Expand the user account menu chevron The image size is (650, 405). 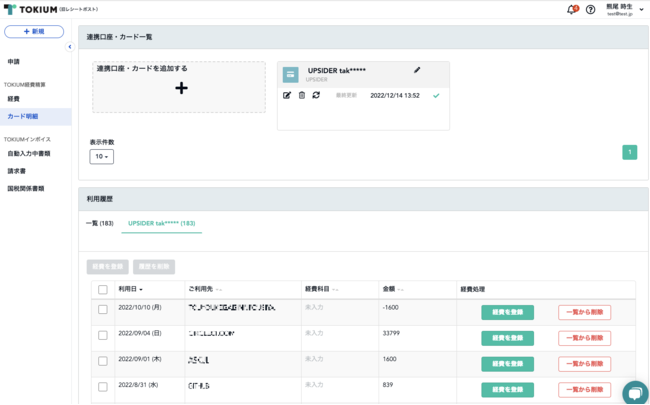point(641,10)
